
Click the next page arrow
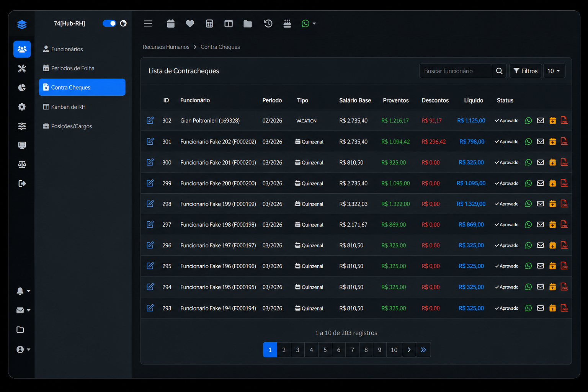[x=409, y=350]
